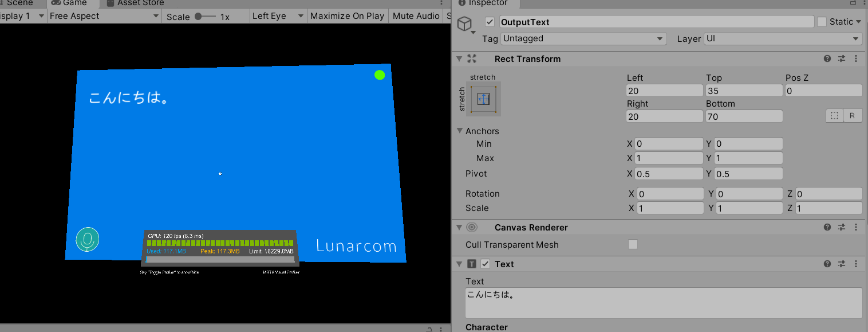Screen dimensions: 868x332
Task: Click the Rotation Y field
Action: pyautogui.click(x=749, y=194)
